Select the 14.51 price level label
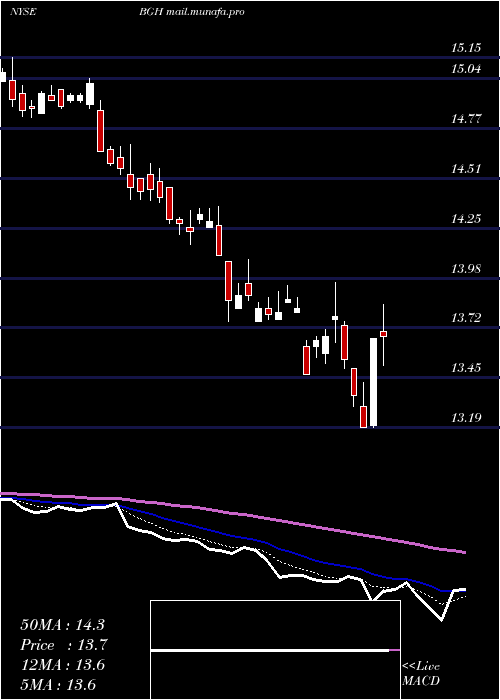Viewport: 500px width, 700px height. pyautogui.click(x=466, y=169)
